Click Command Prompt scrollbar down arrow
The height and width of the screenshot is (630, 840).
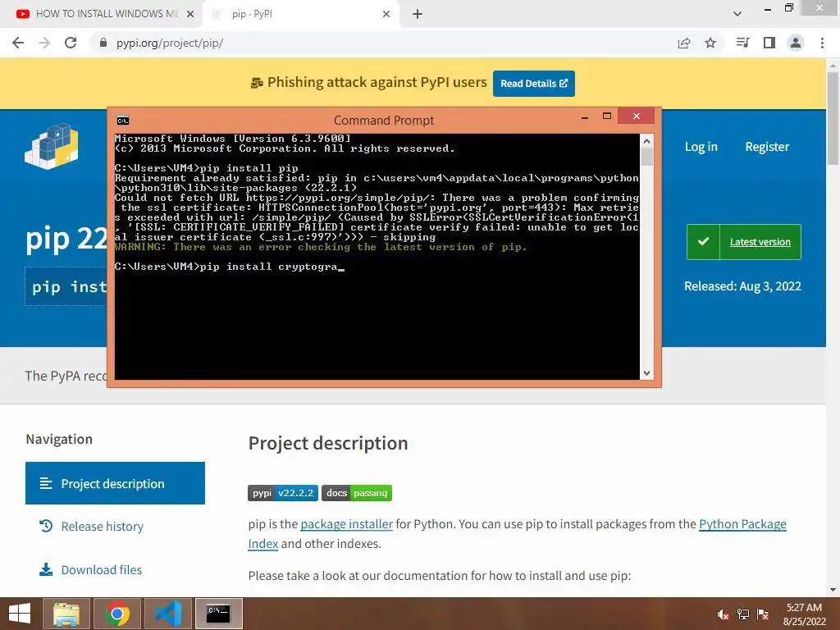click(646, 373)
